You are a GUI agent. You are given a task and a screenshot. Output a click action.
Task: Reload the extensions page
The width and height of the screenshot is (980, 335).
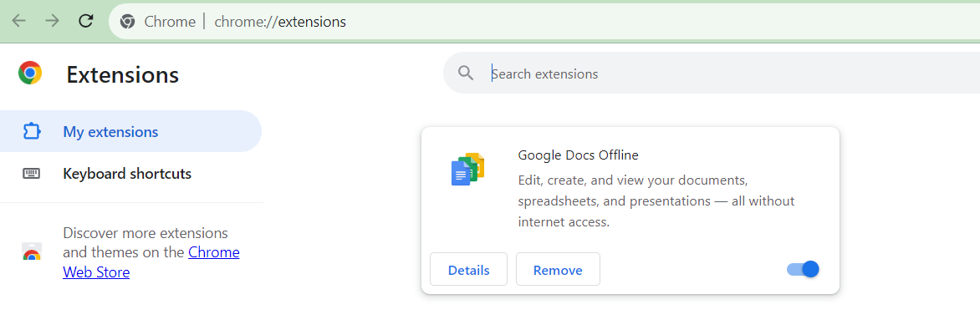click(x=85, y=21)
